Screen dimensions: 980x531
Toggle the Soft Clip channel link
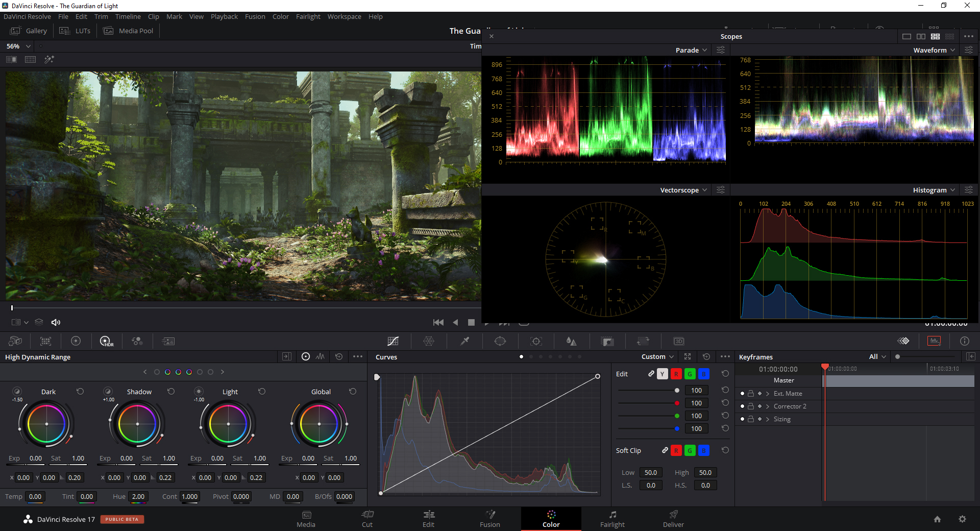pyautogui.click(x=665, y=450)
